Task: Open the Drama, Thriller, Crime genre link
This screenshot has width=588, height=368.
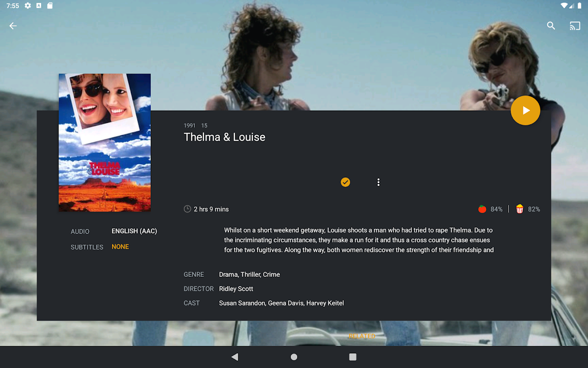Action: click(249, 275)
